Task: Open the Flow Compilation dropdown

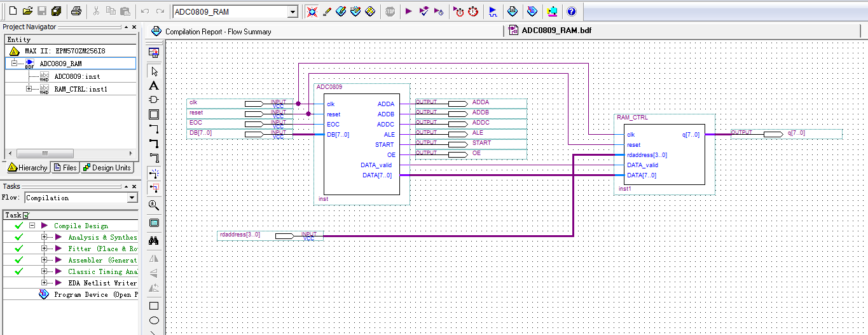Action: tap(132, 198)
